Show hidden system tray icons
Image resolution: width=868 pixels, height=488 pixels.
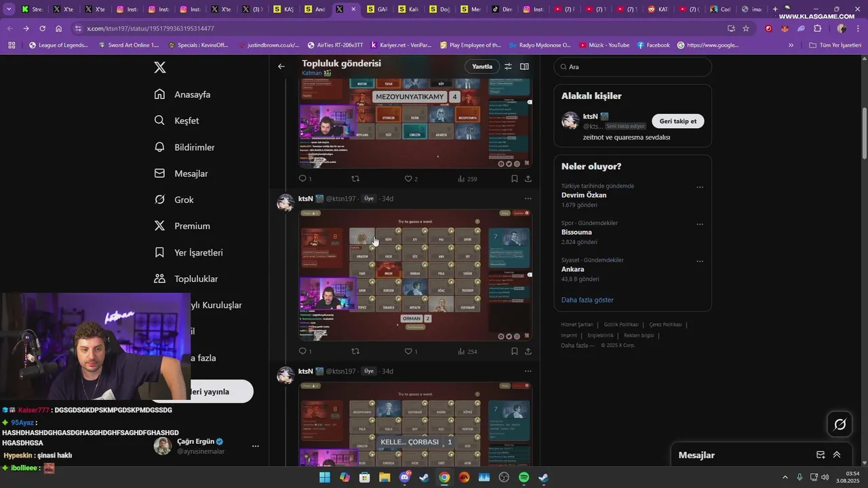click(x=785, y=477)
